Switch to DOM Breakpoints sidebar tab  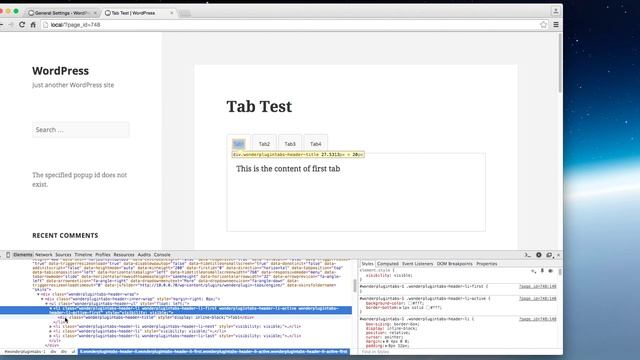pos(454,264)
